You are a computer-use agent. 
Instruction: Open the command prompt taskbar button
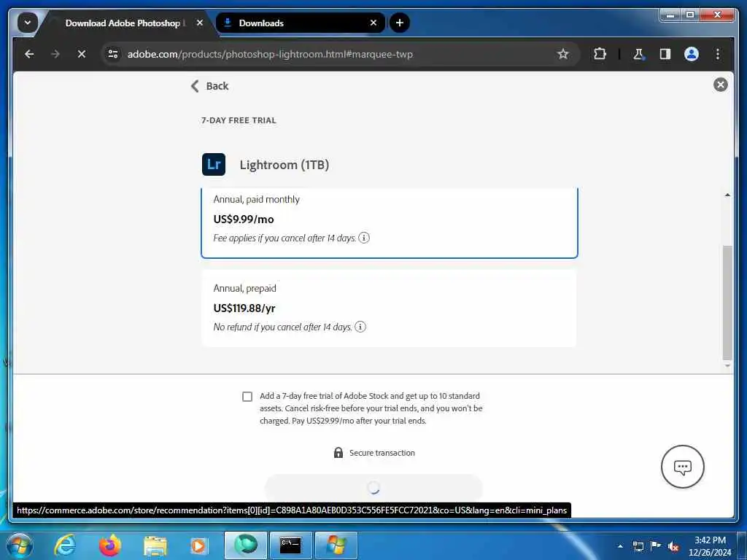[x=290, y=545]
